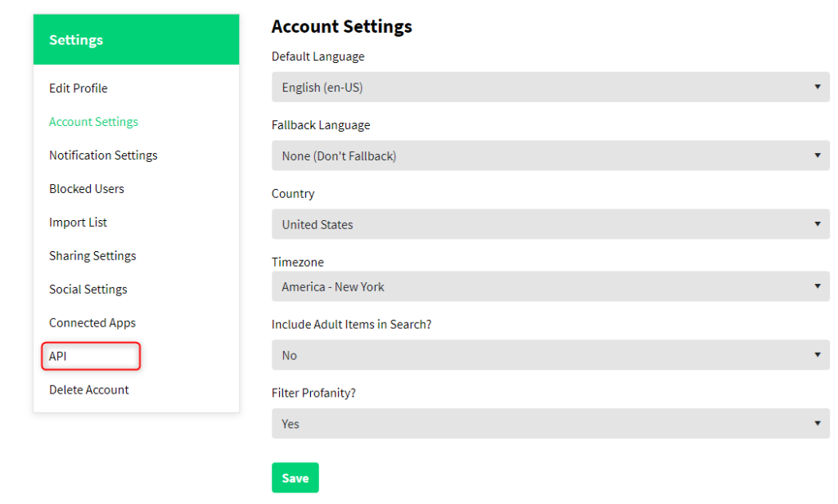838x504 pixels.
Task: Go to Notification Settings
Action: 103,155
